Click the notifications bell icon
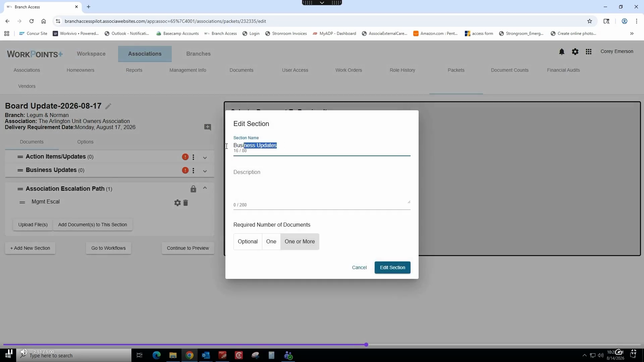 (561, 52)
